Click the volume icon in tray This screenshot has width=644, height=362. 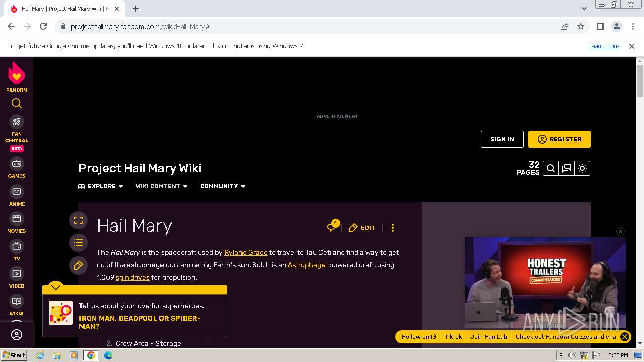point(572,355)
